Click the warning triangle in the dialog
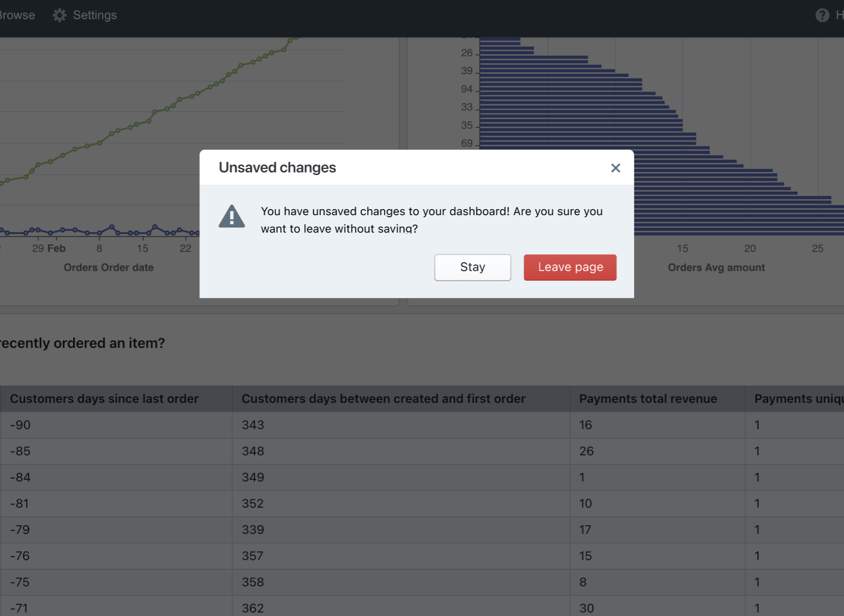Viewport: 844px width, 616px height. tap(232, 217)
